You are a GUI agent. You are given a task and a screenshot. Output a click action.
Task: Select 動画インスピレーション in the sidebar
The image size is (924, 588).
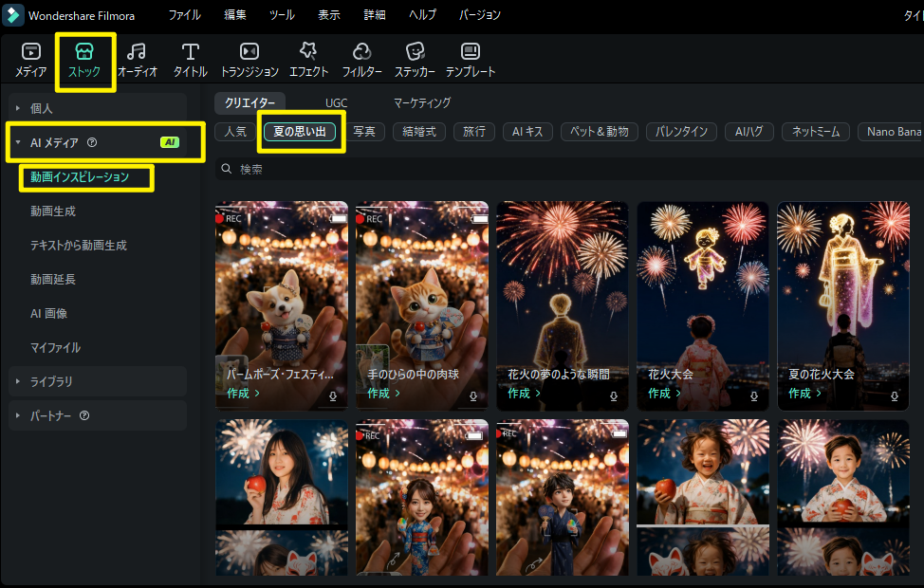(x=80, y=176)
